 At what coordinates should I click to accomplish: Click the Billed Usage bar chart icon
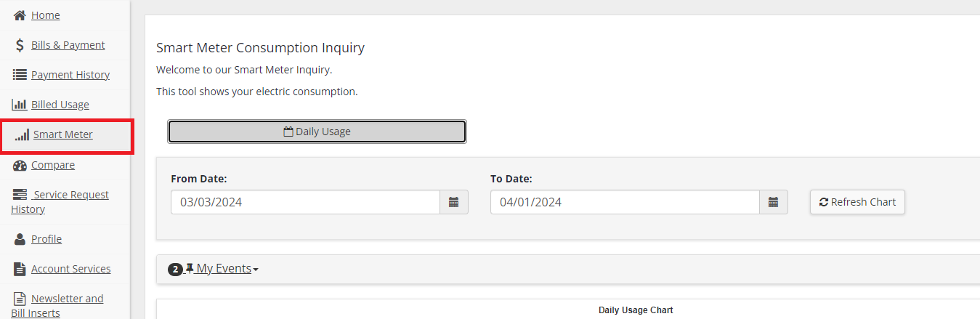click(x=20, y=105)
